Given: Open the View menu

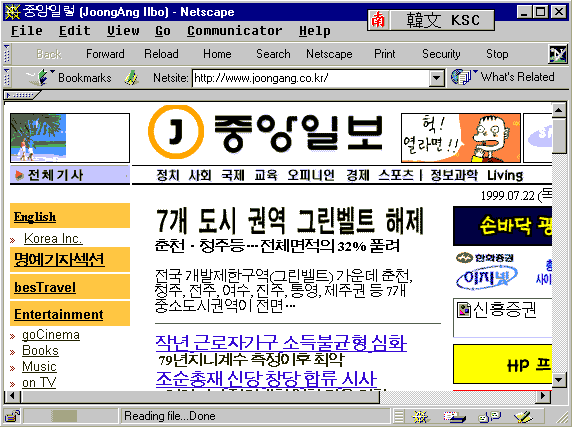Looking at the screenshot, I should (123, 31).
